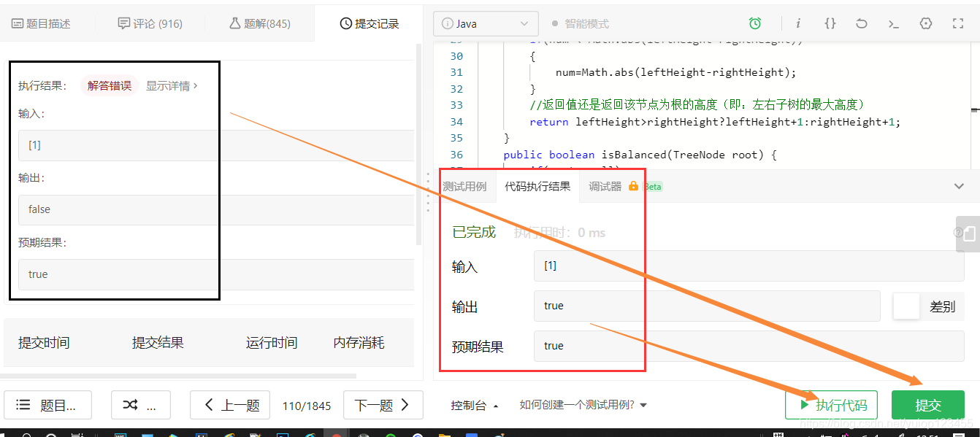
Task: Open the 题解(845) tab
Action: (259, 23)
